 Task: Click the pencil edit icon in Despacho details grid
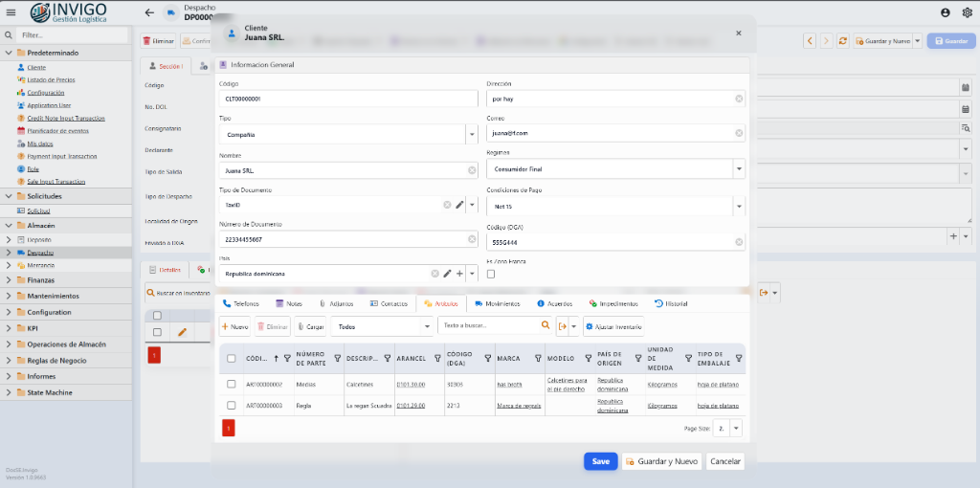pyautogui.click(x=182, y=332)
